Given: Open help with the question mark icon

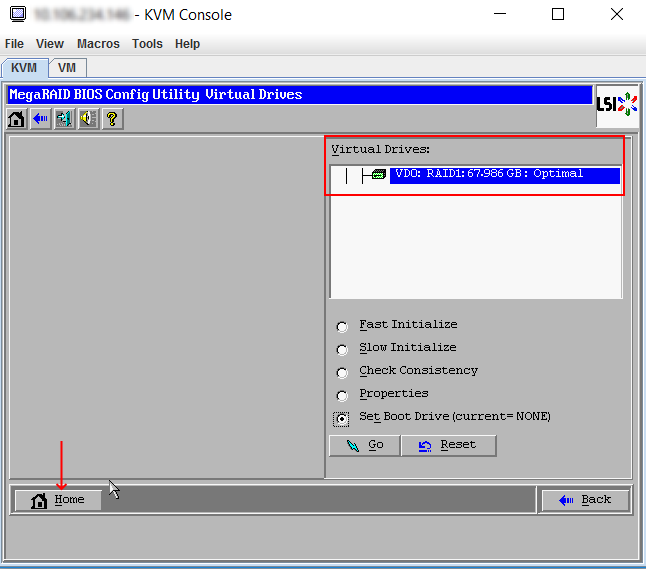Looking at the screenshot, I should [112, 119].
